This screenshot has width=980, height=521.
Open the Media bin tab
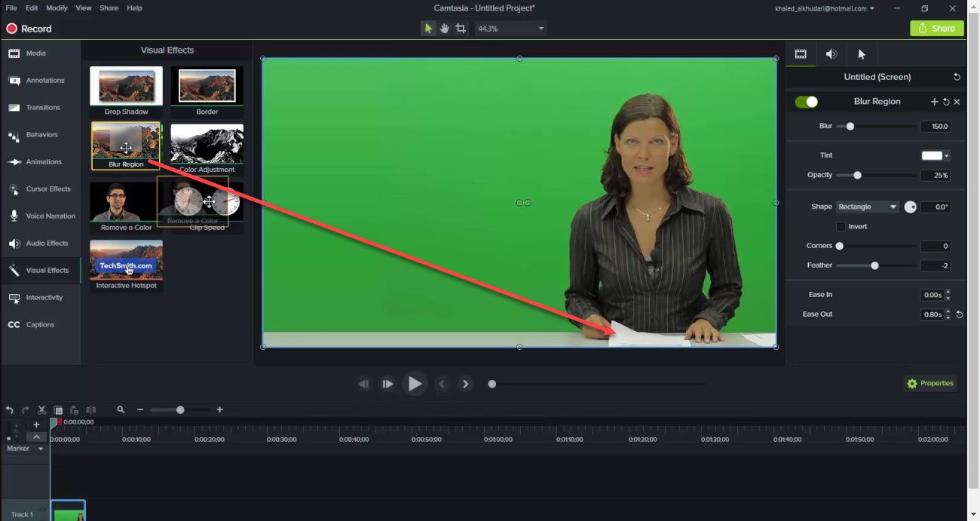[40, 54]
